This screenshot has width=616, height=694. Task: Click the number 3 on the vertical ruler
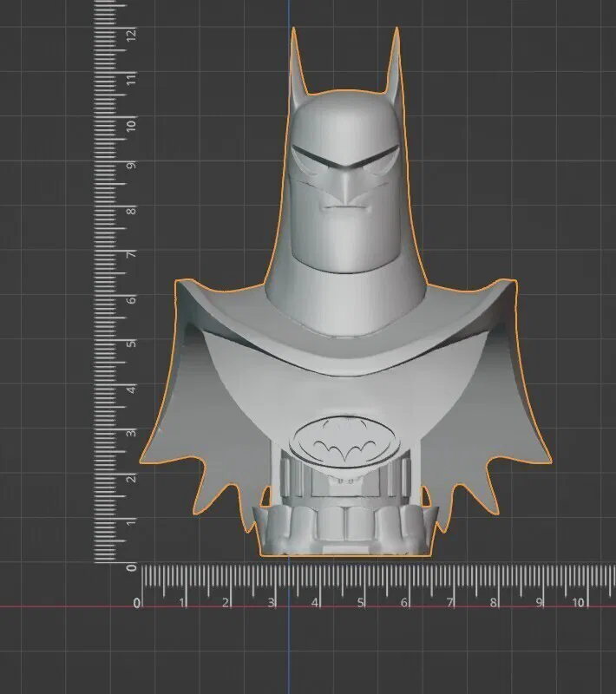click(x=131, y=433)
